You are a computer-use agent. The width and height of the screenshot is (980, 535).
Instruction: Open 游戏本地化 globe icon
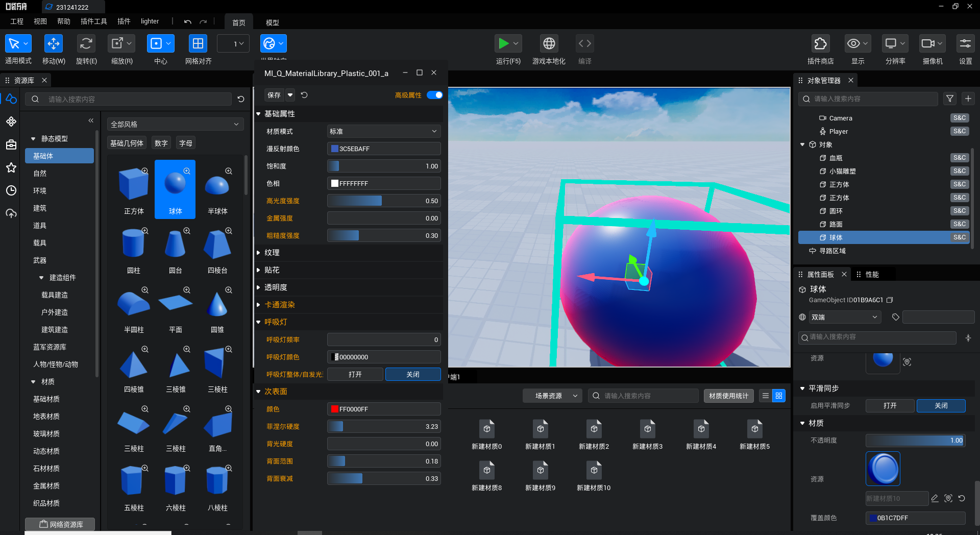[x=549, y=44]
